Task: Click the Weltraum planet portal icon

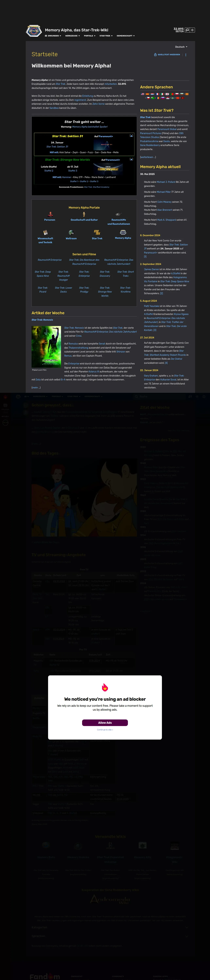Action: pos(71,232)
